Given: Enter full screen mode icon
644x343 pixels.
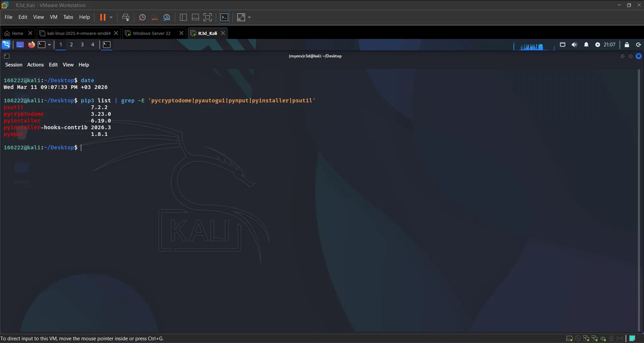Looking at the screenshot, I should click(208, 17).
